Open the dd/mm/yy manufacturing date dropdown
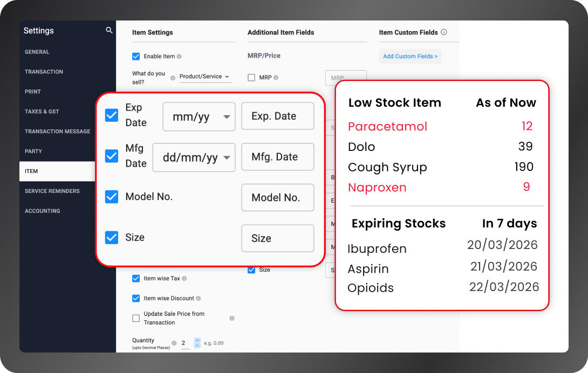 193,157
